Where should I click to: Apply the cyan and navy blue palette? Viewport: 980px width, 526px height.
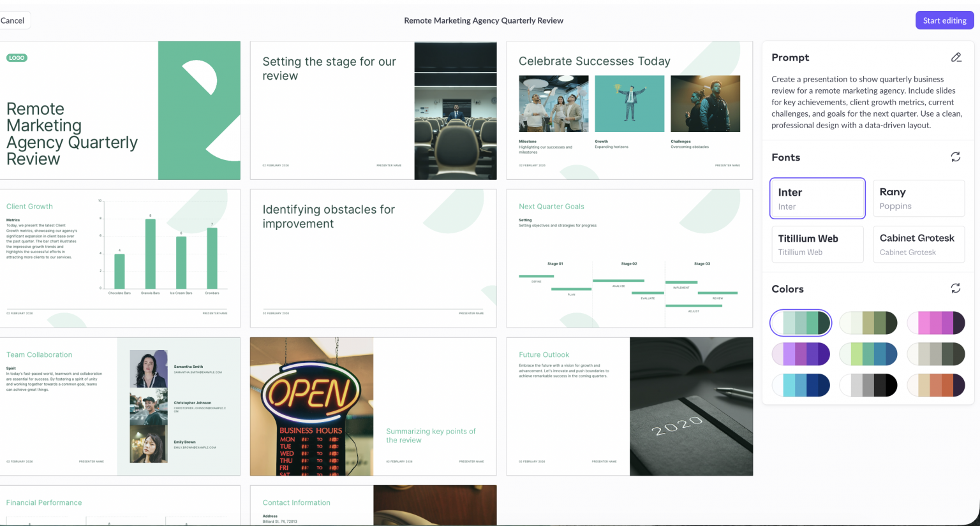[x=801, y=385]
